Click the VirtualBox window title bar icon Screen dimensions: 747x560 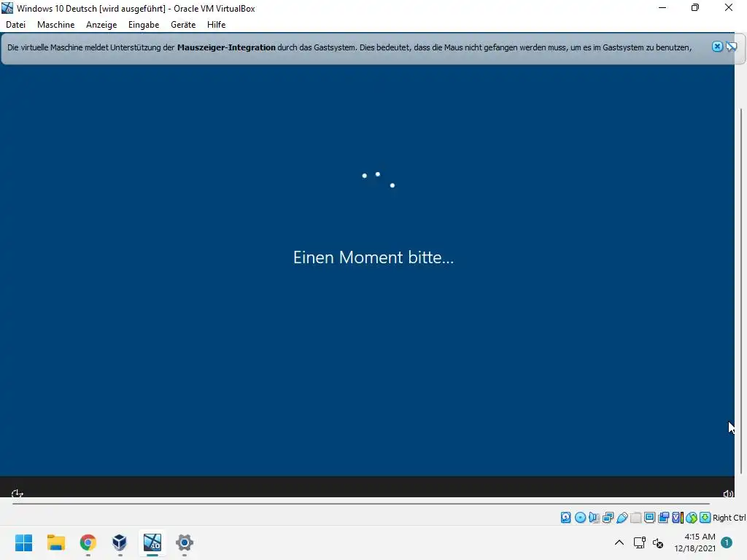(x=7, y=8)
